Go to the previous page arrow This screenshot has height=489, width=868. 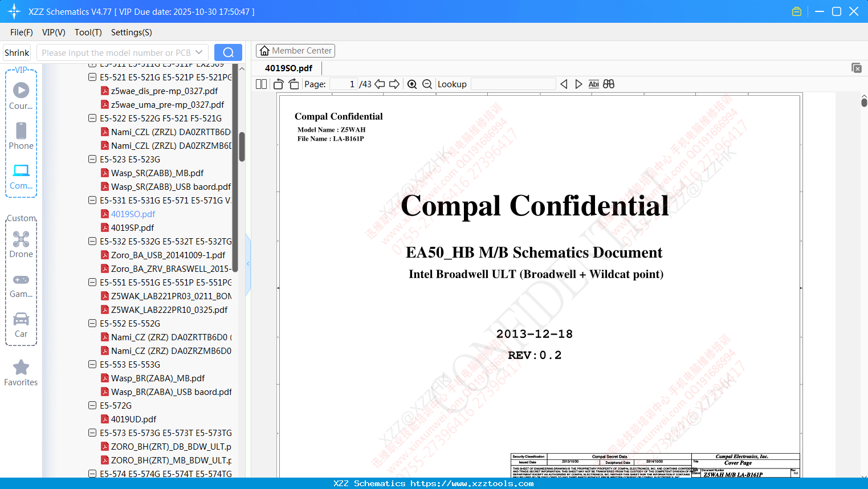380,84
